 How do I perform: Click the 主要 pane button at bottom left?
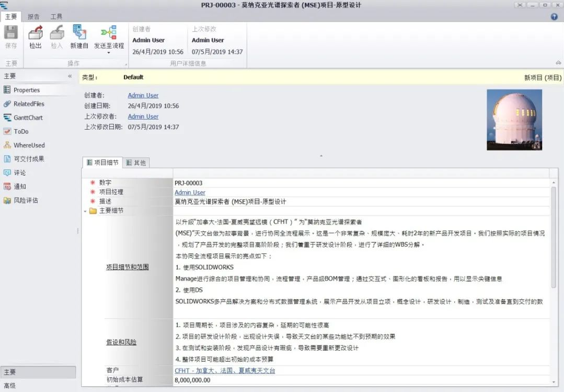38,372
